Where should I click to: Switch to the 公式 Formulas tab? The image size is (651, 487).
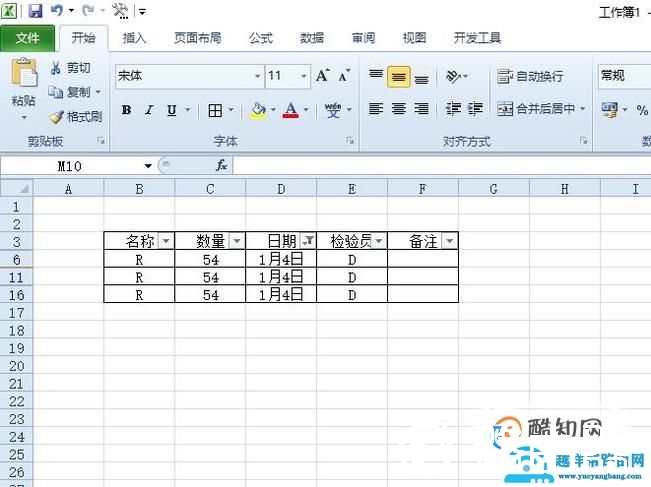261,38
